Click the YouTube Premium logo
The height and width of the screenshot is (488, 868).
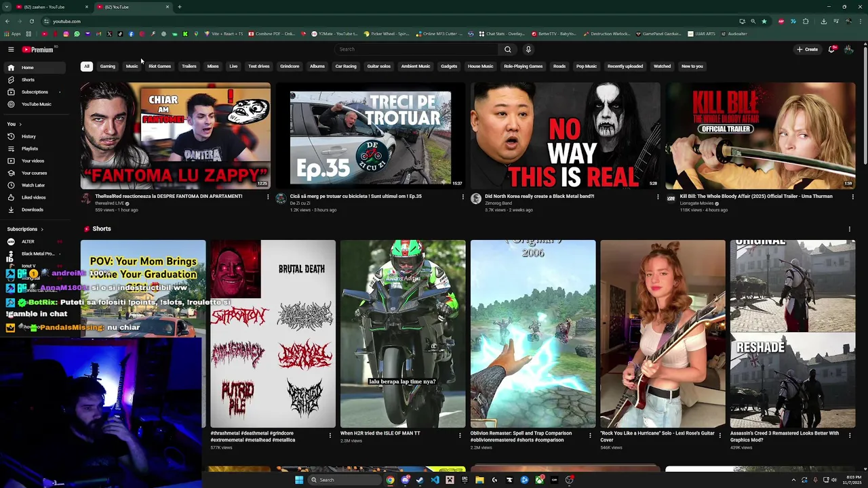(x=37, y=49)
